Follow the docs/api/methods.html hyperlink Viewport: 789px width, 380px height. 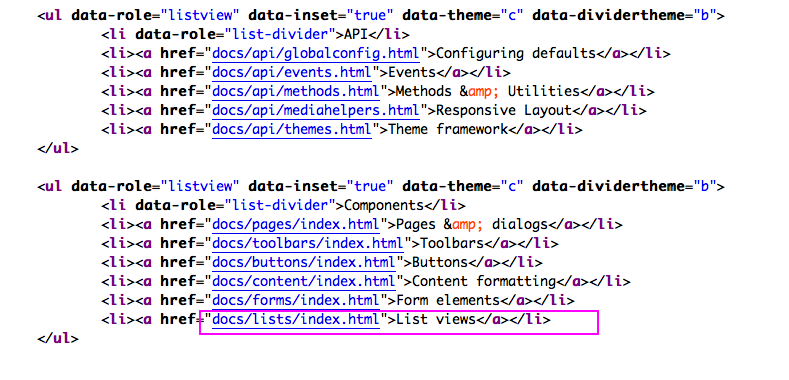click(296, 92)
